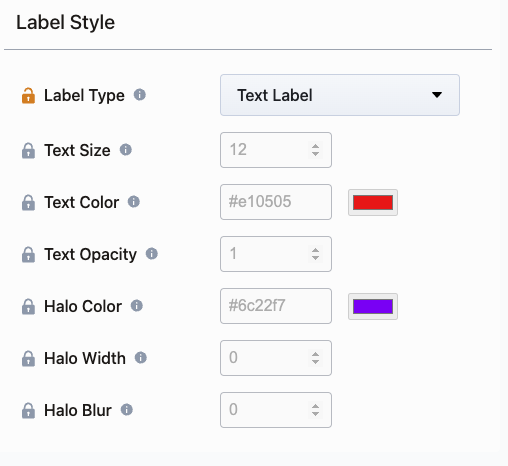Image resolution: width=508 pixels, height=466 pixels.
Task: Click the Text Opacity stepper arrows
Action: (315, 254)
